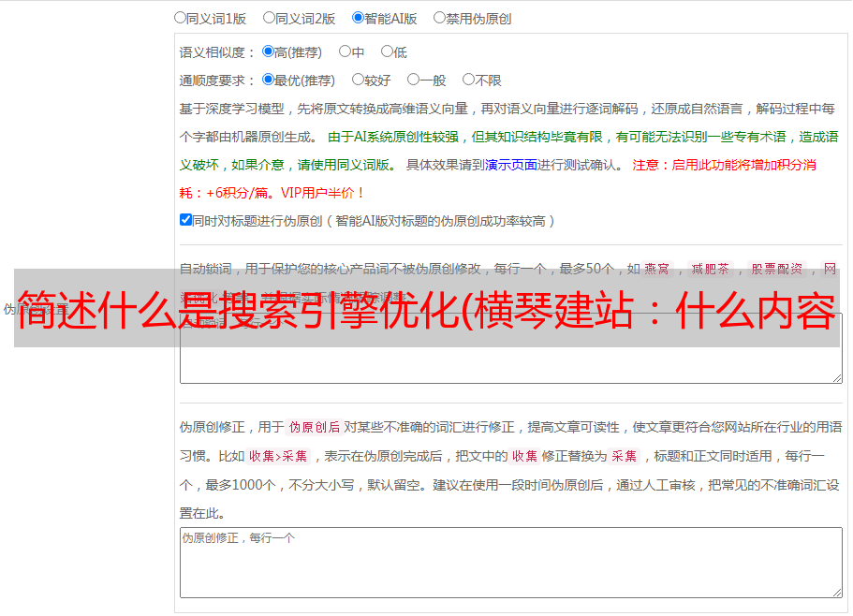Click the 伪原创修正 text area

[x=511, y=563]
